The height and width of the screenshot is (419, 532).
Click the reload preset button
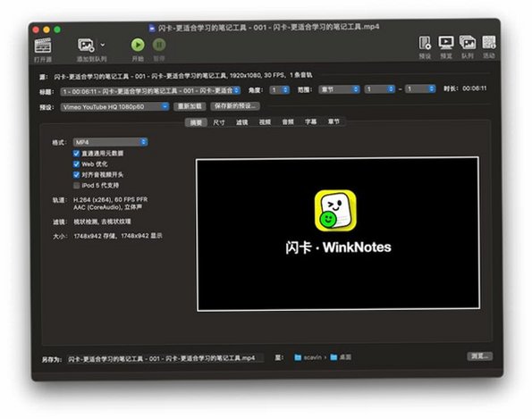(x=190, y=106)
